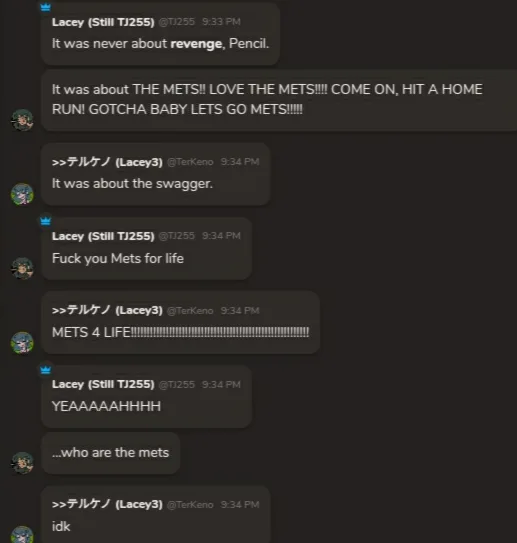Viewport: 517px width, 543px height.
Task: Click the "...who are the mets" message bubble
Action: click(110, 453)
